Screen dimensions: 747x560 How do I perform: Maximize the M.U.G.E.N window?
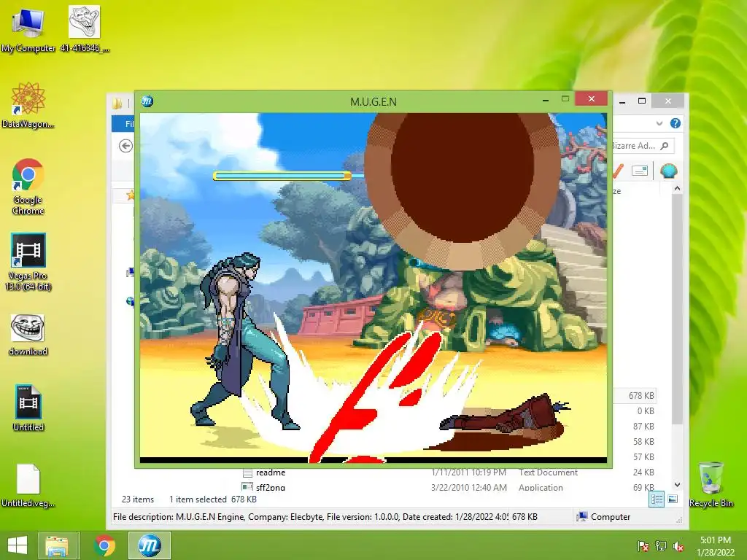[x=565, y=99]
